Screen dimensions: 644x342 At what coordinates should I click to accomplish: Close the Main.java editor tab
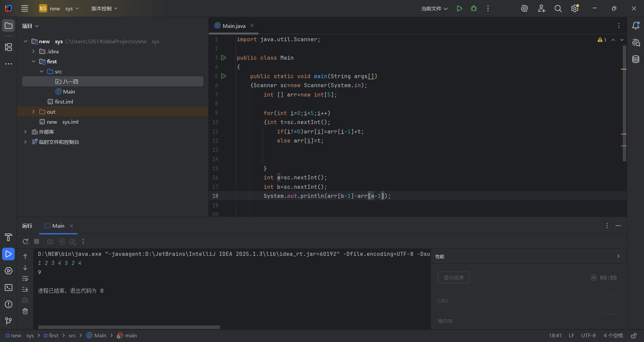pyautogui.click(x=252, y=25)
